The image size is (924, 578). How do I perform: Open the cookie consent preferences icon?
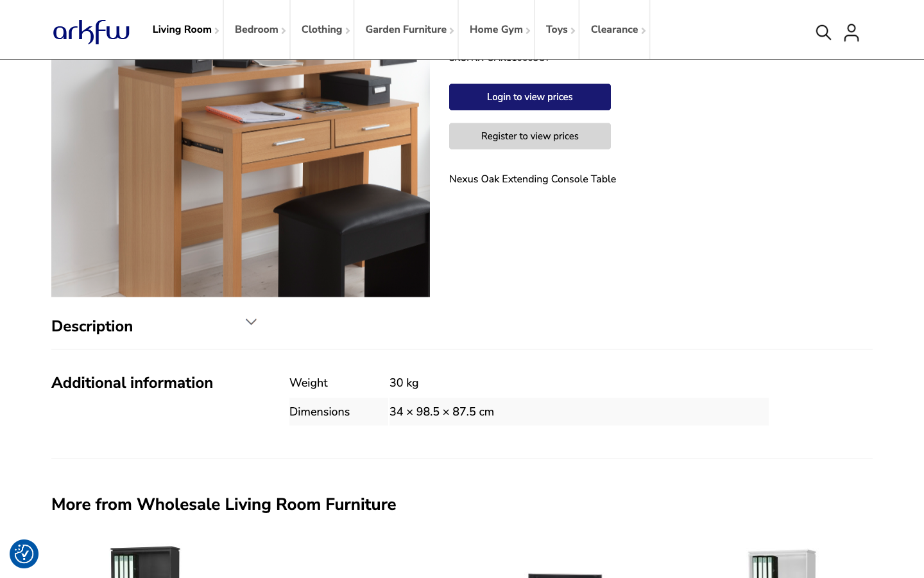coord(24,554)
